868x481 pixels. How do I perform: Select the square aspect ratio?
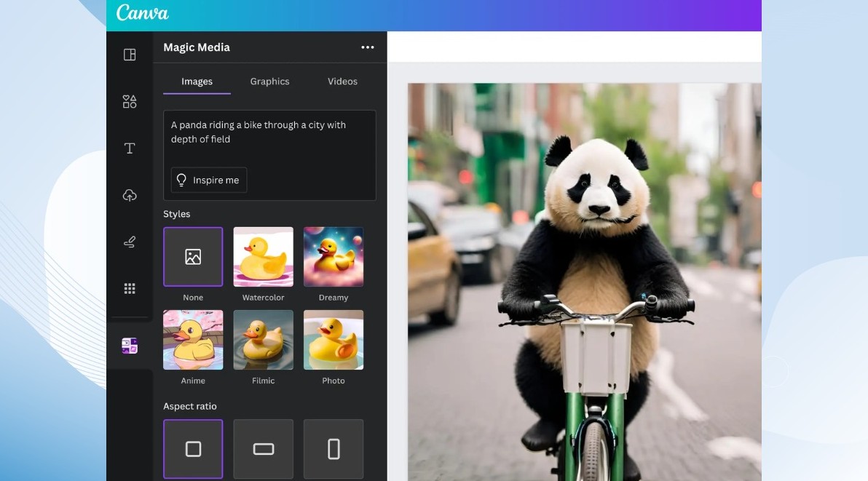(x=193, y=449)
